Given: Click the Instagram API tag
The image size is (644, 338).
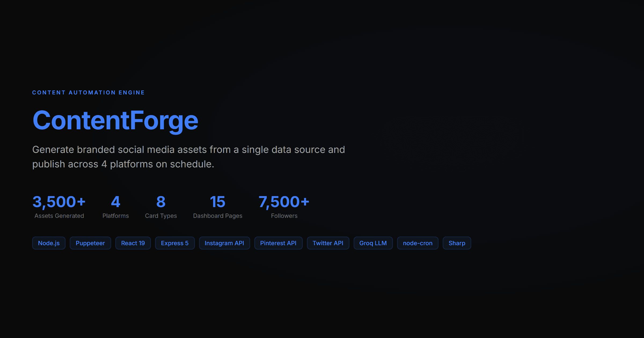Looking at the screenshot, I should [224, 243].
